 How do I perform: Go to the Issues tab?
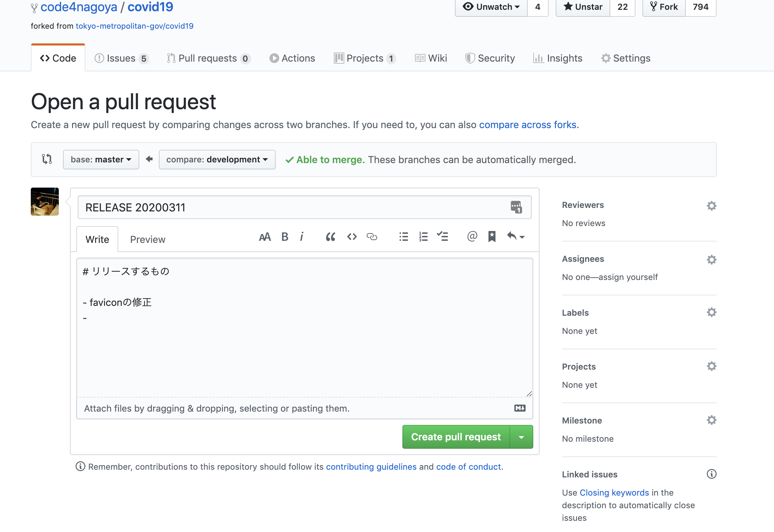click(x=121, y=58)
